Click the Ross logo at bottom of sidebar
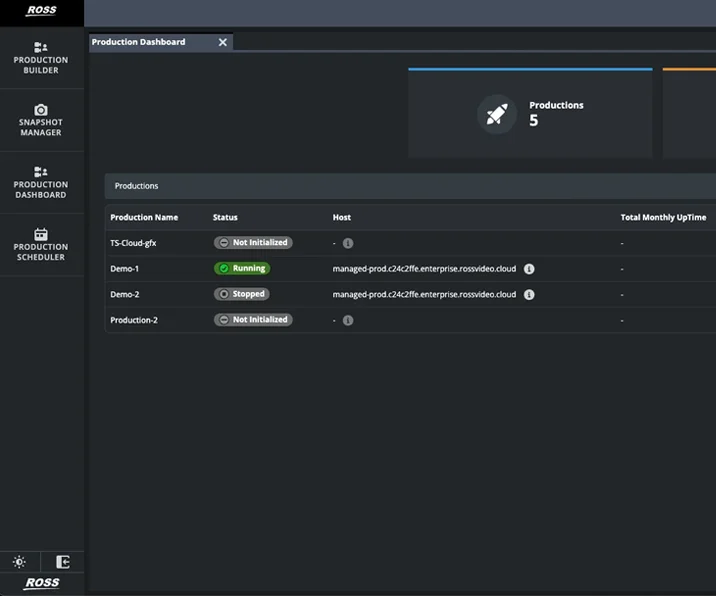Image resolution: width=716 pixels, height=596 pixels. [42, 583]
